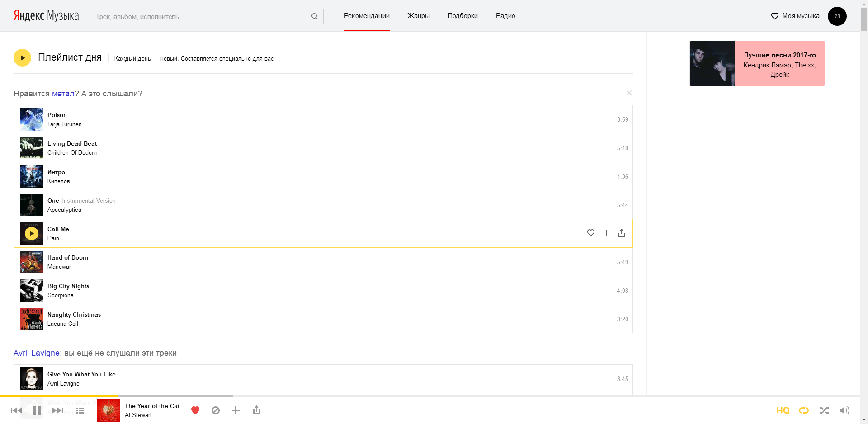Go to Яндекс Музыка home logo
868x424 pixels.
[46, 16]
